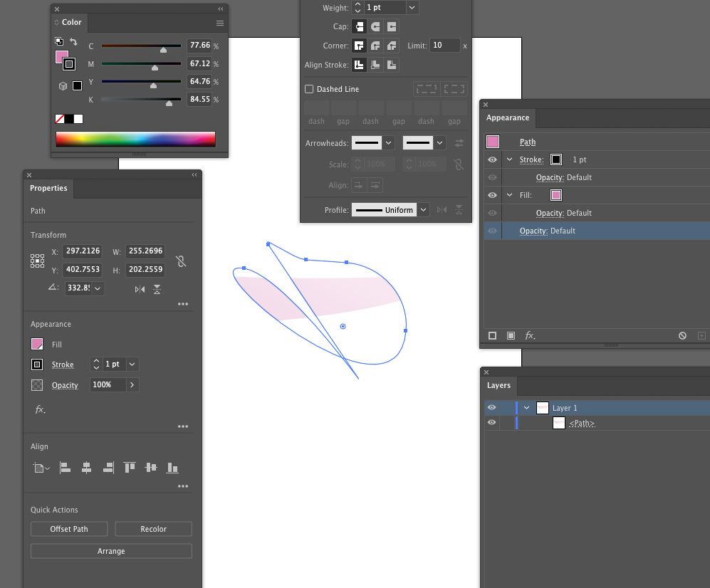Toggle stroke opacity row visibility eye
This screenshot has height=588, width=710.
tap(492, 177)
